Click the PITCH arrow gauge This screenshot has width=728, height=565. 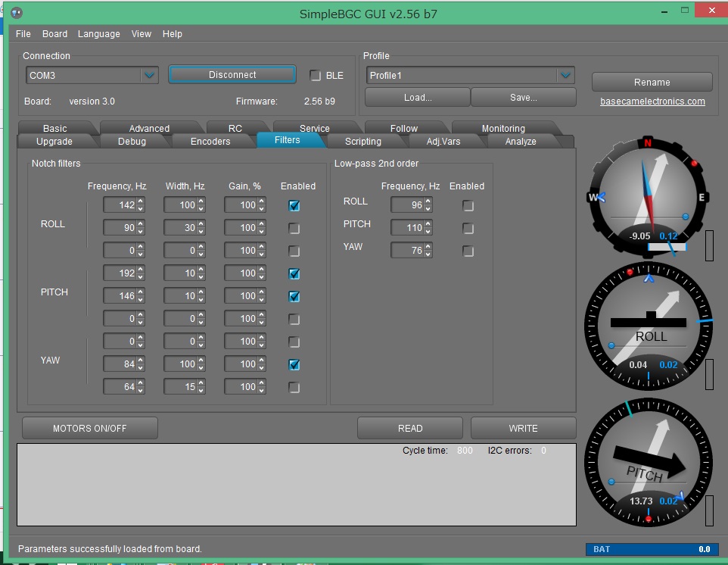649,460
